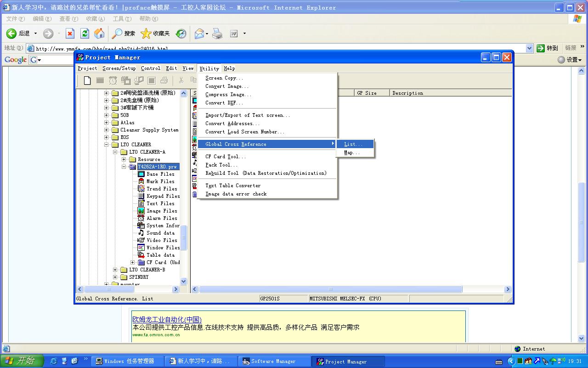Click the New Project toolbar icon

point(87,81)
